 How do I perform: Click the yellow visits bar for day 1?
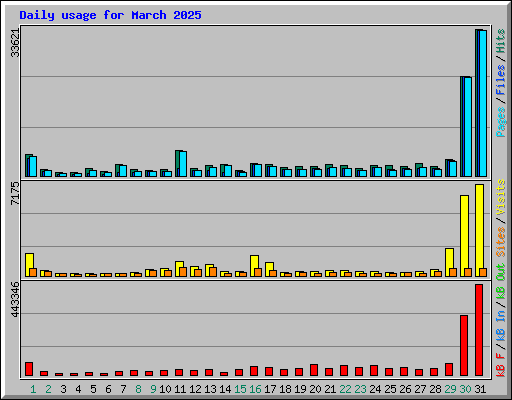29,265
